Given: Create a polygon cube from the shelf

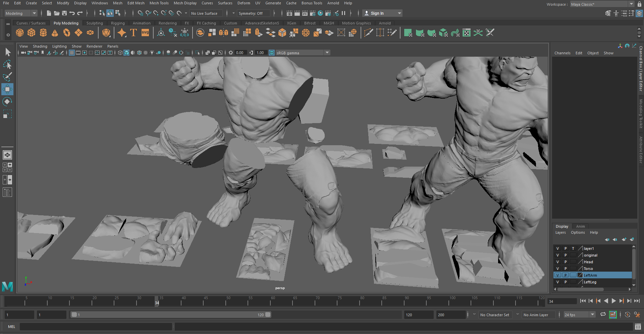Looking at the screenshot, I should coord(32,33).
